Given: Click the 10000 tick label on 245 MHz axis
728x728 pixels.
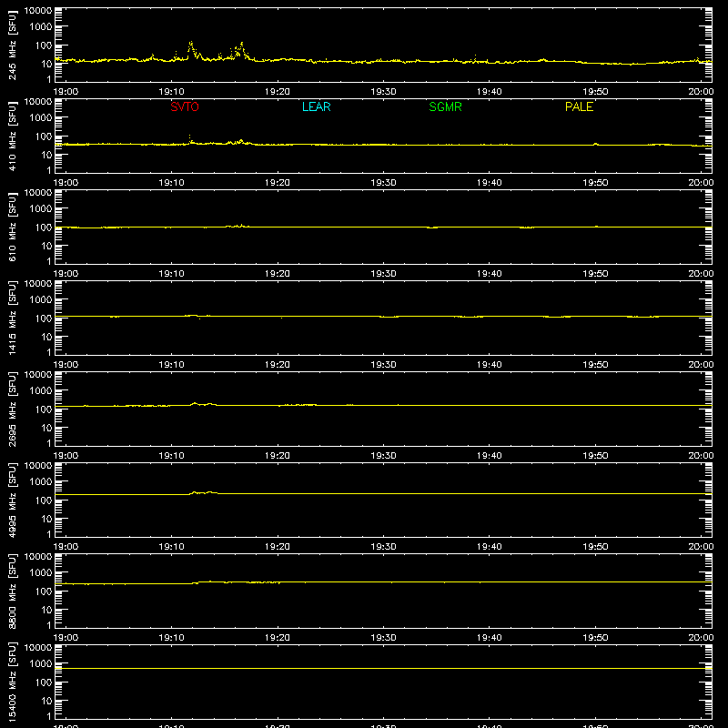Looking at the screenshot, I should coord(38,11).
